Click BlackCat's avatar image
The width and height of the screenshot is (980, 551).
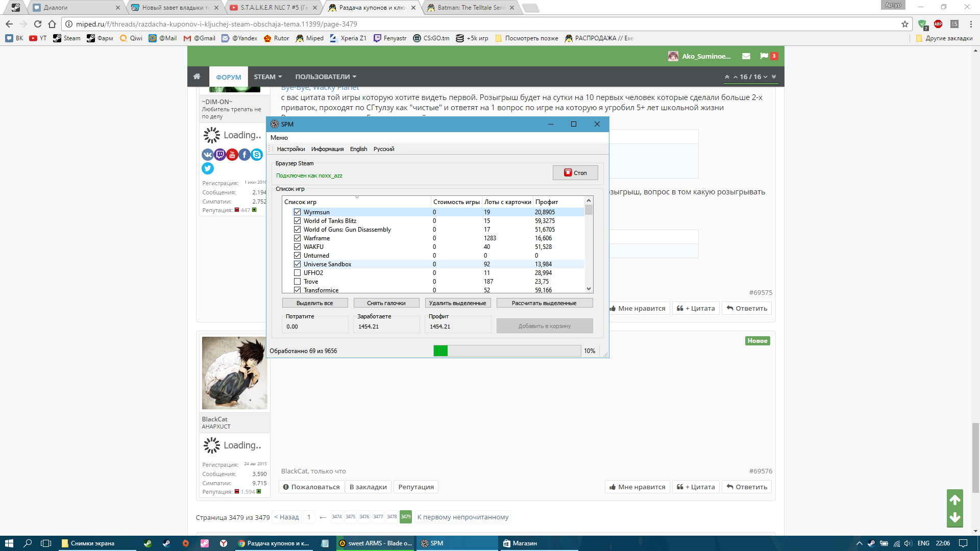(x=235, y=373)
